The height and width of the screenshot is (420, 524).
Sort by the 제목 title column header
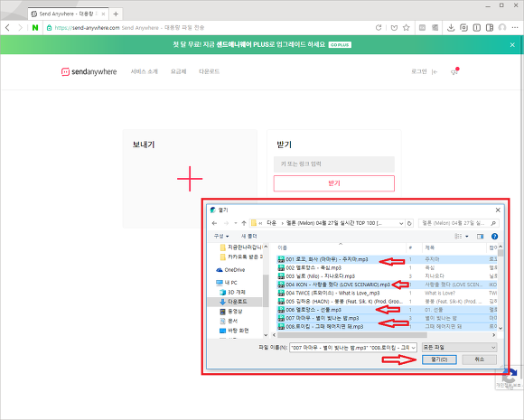pyautogui.click(x=430, y=247)
